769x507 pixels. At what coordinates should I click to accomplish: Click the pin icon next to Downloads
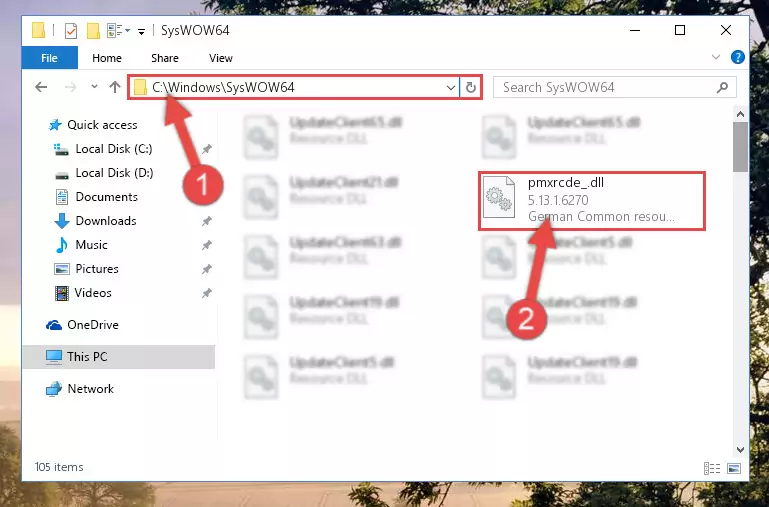click(x=207, y=221)
